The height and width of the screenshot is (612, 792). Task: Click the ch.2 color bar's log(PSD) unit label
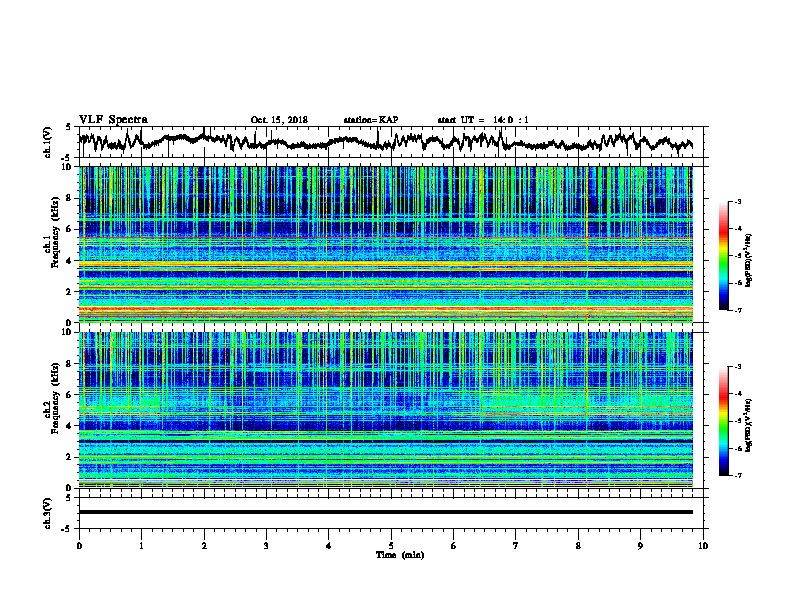click(x=749, y=426)
